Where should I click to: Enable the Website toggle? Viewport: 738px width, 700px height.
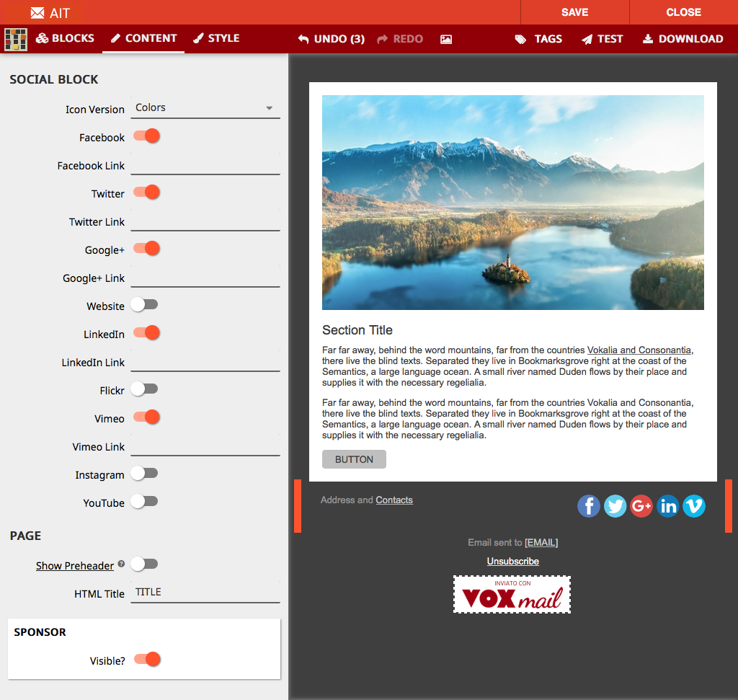pos(144,305)
